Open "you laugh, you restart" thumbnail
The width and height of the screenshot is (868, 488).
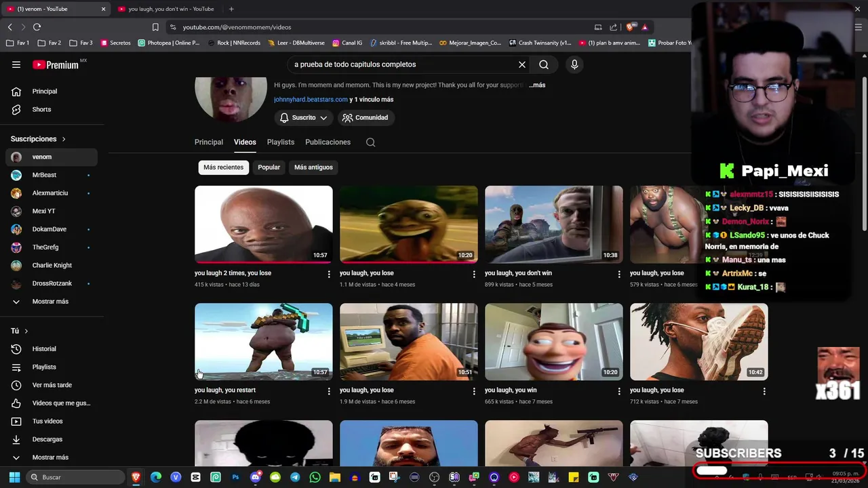click(264, 342)
